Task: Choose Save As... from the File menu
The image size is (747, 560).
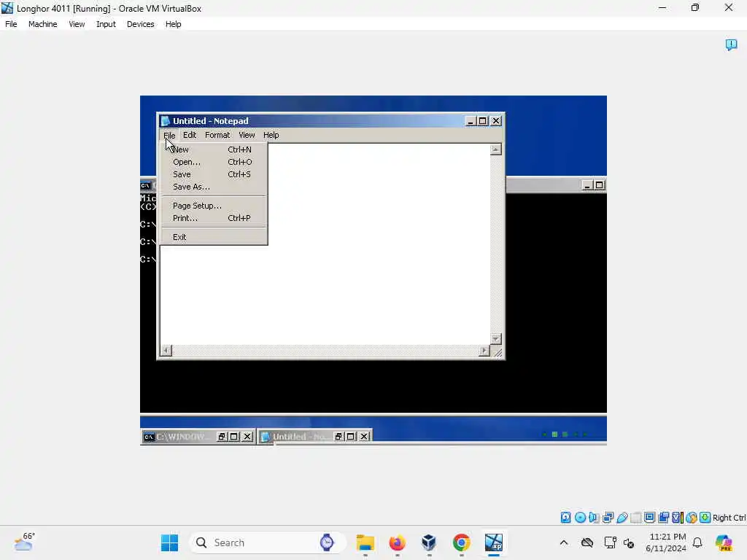Action: pos(214,187)
